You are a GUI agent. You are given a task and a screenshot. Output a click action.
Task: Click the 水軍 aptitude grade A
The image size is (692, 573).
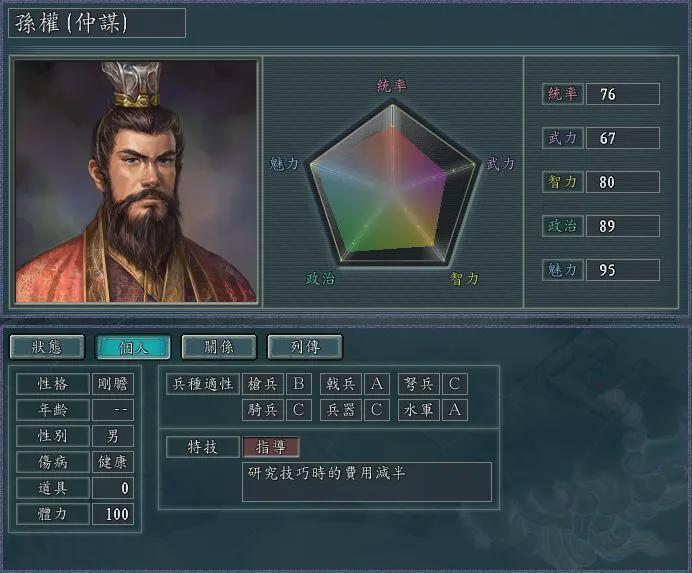pyautogui.click(x=455, y=410)
